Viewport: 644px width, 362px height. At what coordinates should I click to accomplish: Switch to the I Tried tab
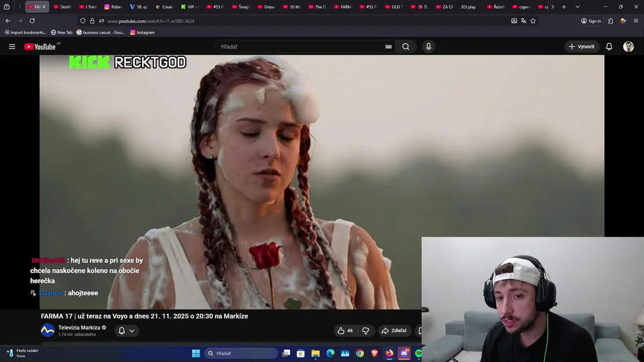point(88,7)
